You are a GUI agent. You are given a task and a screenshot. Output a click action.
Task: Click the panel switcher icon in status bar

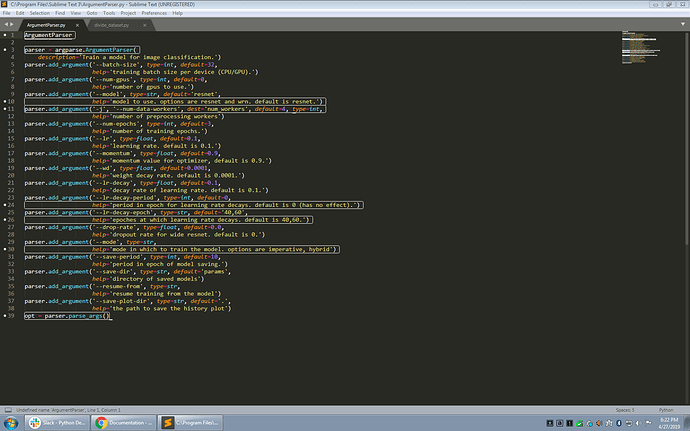8,410
